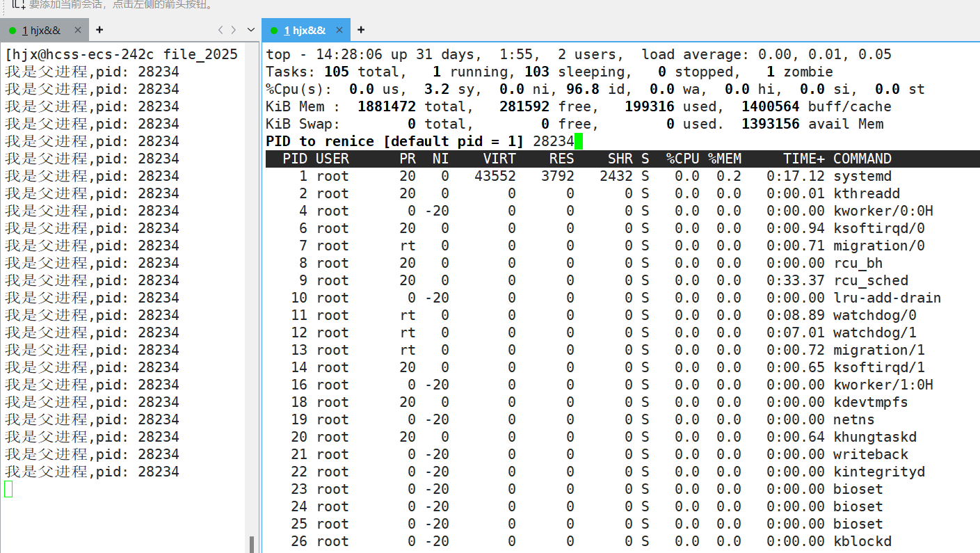Open the tab list dropdown arrow
Image resolution: width=980 pixels, height=553 pixels.
[x=251, y=30]
